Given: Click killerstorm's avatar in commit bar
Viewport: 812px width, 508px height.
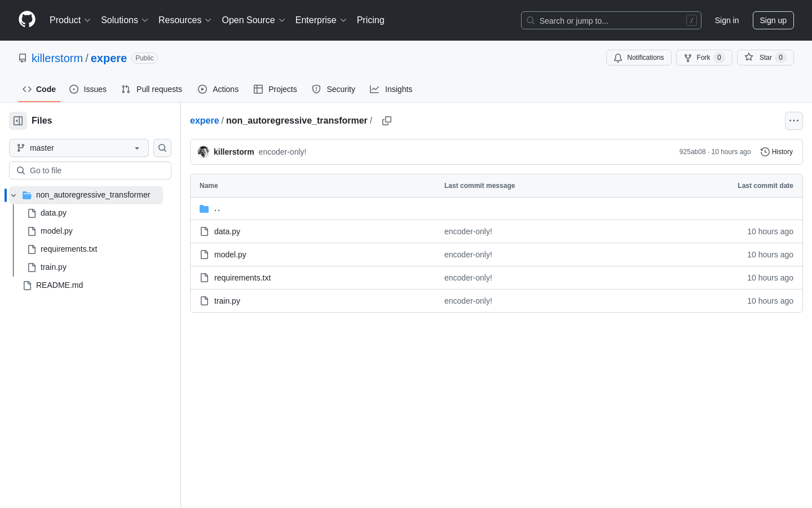Looking at the screenshot, I should pyautogui.click(x=204, y=152).
